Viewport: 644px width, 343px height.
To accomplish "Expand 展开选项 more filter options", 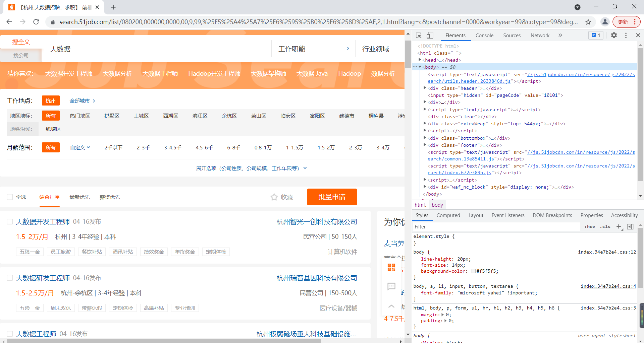I will pos(251,168).
